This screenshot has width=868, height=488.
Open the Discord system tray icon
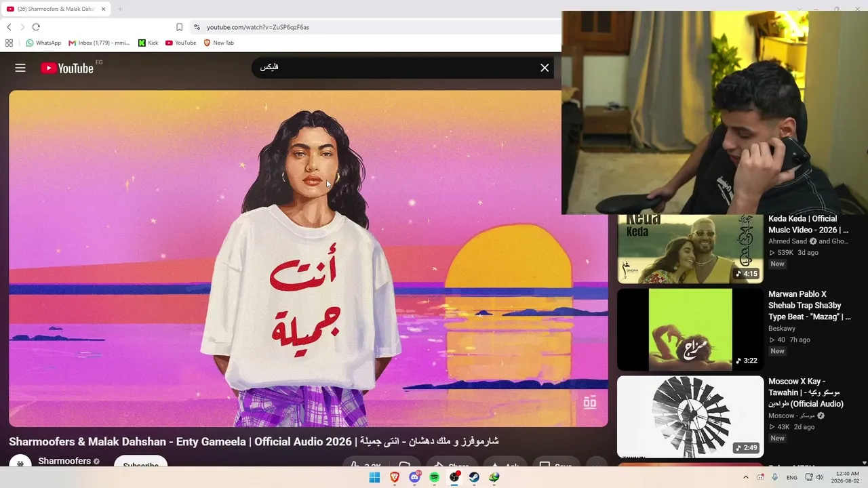tap(761, 477)
